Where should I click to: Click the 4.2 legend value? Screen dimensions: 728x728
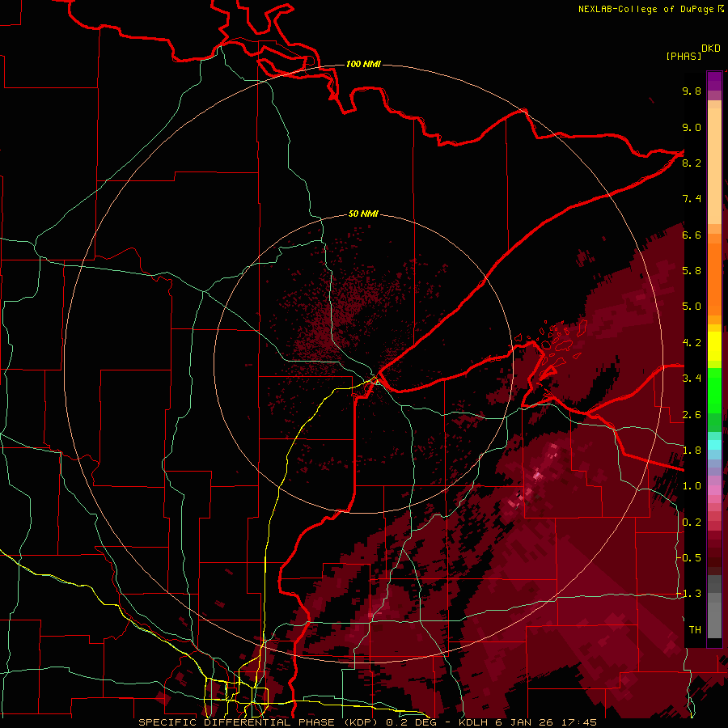(692, 343)
